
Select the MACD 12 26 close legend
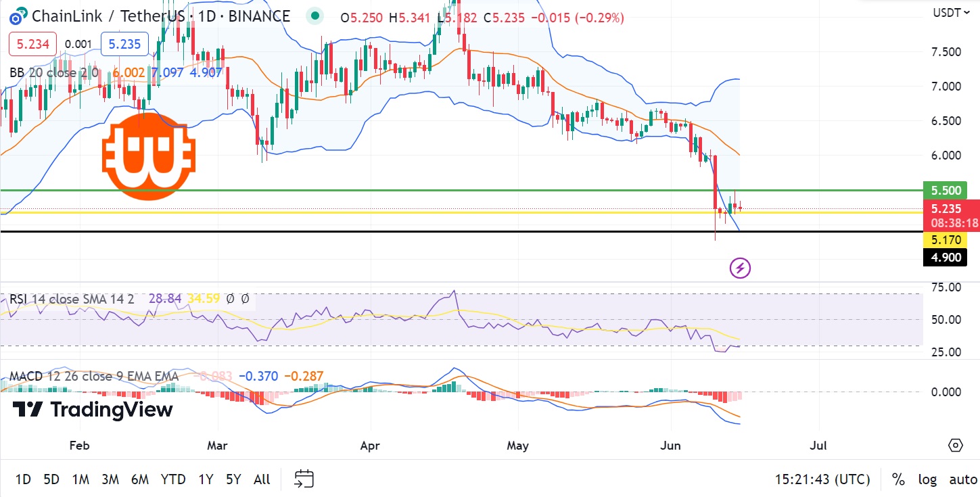click(94, 376)
